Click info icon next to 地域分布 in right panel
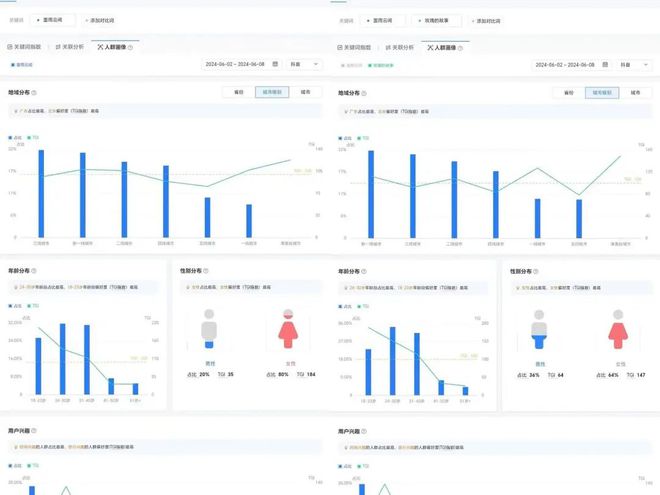660x495 pixels. tap(364, 93)
